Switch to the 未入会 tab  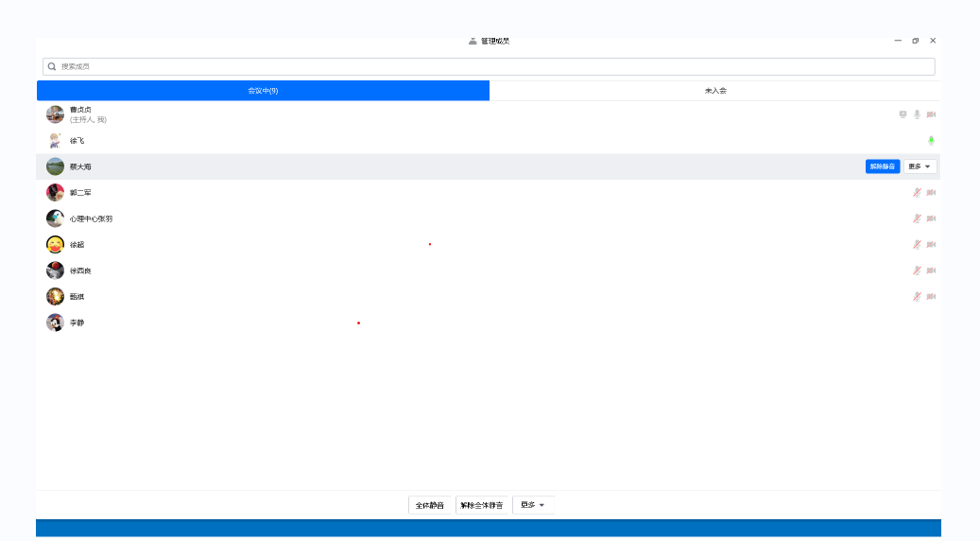coord(715,91)
